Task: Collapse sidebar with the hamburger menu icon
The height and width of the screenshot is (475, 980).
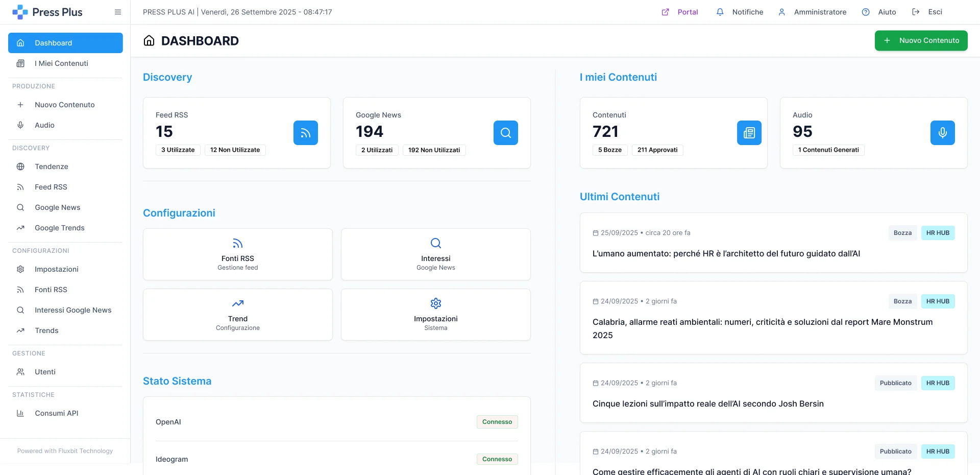Action: pos(118,12)
